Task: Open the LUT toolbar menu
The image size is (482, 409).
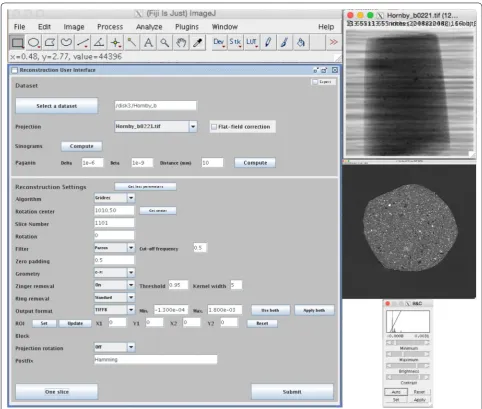Action: point(251,42)
